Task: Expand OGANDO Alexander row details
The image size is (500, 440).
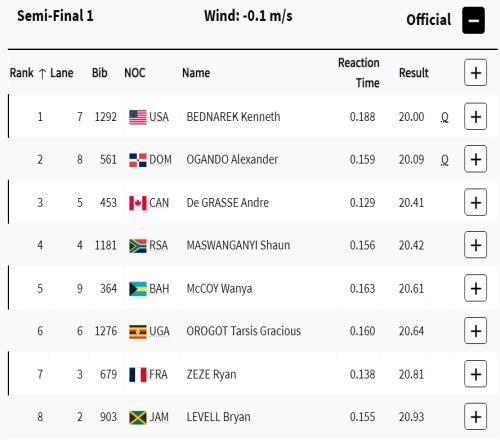Action: pyautogui.click(x=476, y=159)
